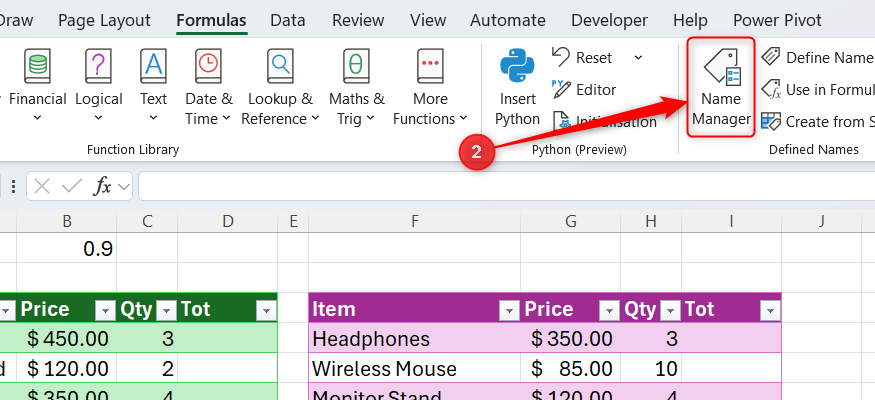Switch to the Data tab
The height and width of the screenshot is (400, 875).
click(x=287, y=21)
